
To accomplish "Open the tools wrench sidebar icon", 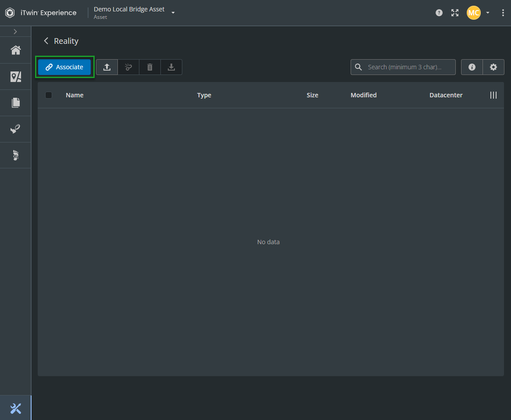I will point(16,408).
